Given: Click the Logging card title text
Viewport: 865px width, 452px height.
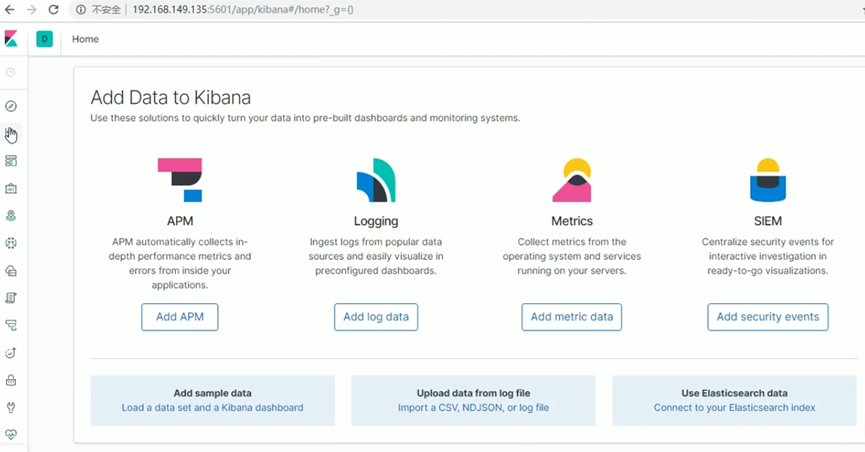Looking at the screenshot, I should 376,221.
